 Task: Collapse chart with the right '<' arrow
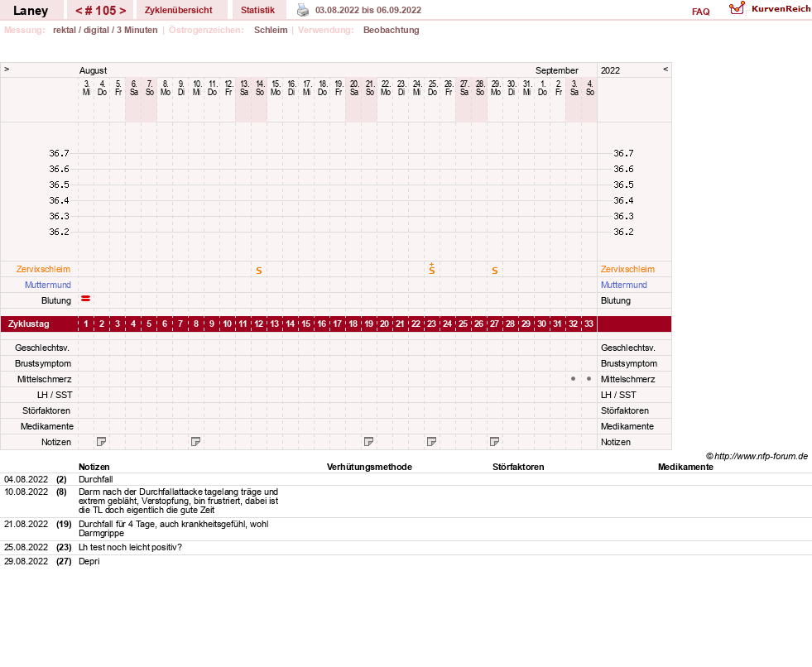click(665, 69)
